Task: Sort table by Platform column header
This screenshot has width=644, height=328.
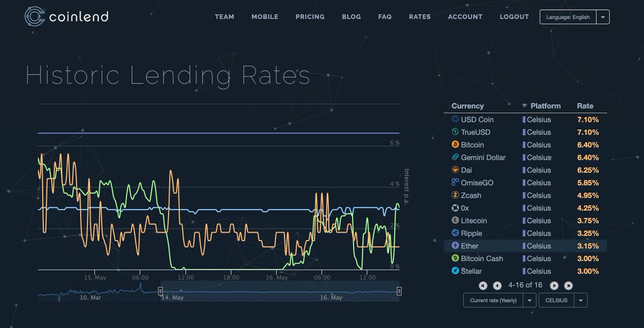Action: pyautogui.click(x=545, y=106)
